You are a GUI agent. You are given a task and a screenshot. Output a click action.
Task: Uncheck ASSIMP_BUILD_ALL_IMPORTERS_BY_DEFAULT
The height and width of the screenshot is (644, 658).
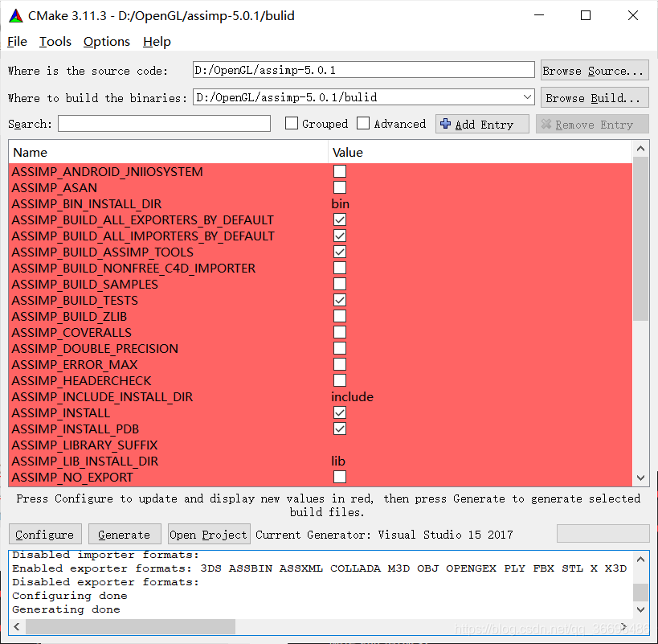pos(340,236)
